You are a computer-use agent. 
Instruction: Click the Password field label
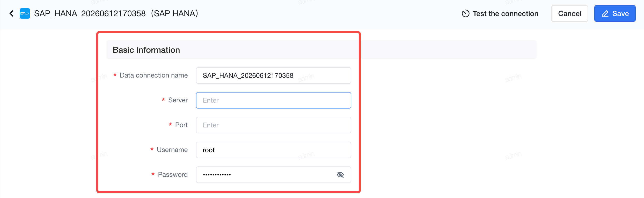[173, 174]
